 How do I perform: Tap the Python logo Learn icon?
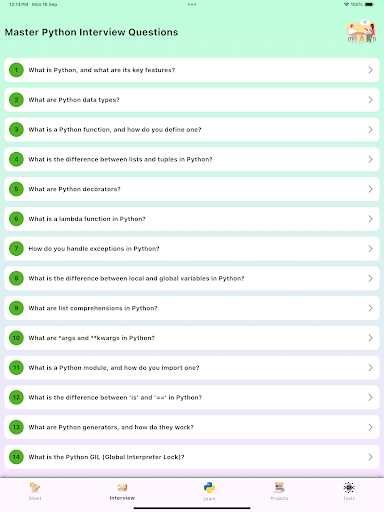209,488
